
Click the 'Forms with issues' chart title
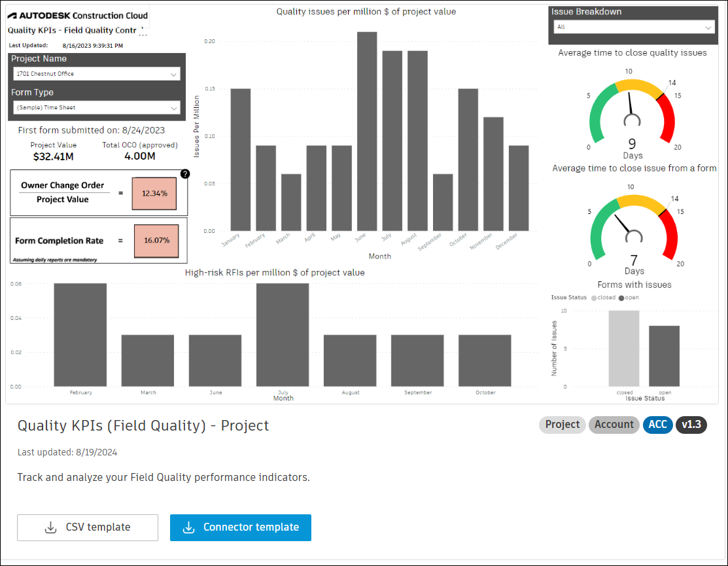point(634,285)
